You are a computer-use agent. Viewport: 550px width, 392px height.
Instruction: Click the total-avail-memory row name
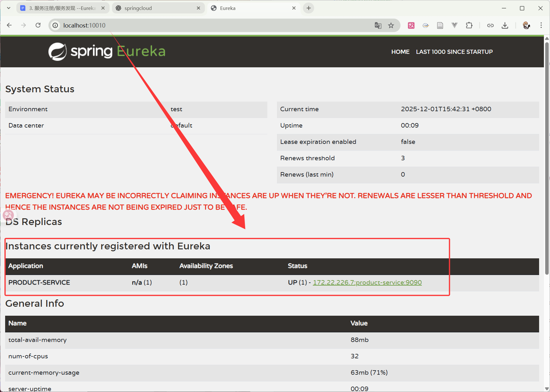pyautogui.click(x=38, y=340)
